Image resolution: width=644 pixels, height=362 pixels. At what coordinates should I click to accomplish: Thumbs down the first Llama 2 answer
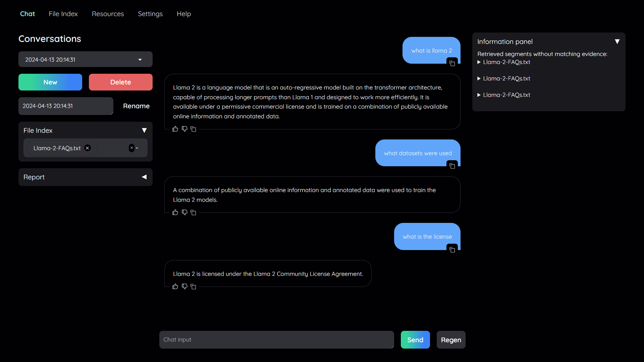(x=184, y=129)
